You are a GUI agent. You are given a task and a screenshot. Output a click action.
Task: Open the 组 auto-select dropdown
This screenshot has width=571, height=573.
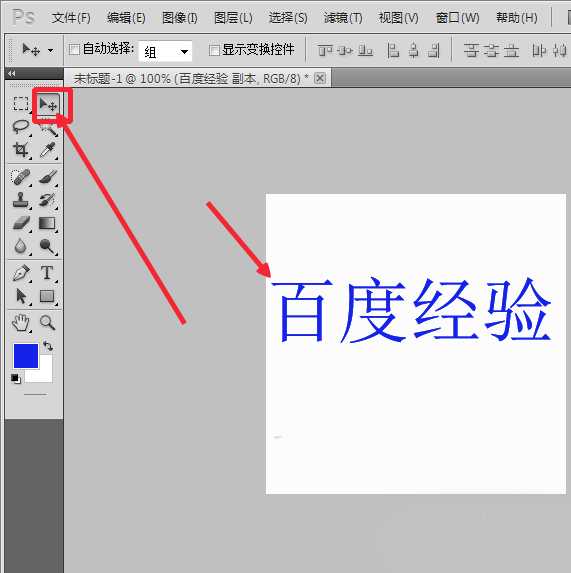pyautogui.click(x=165, y=51)
